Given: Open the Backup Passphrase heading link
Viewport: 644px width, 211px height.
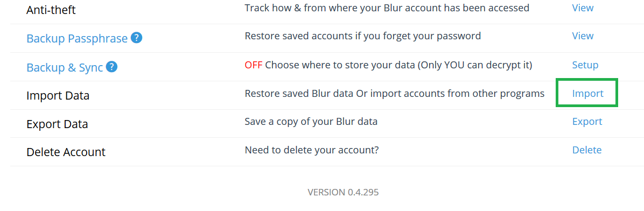Looking at the screenshot, I should tap(77, 39).
